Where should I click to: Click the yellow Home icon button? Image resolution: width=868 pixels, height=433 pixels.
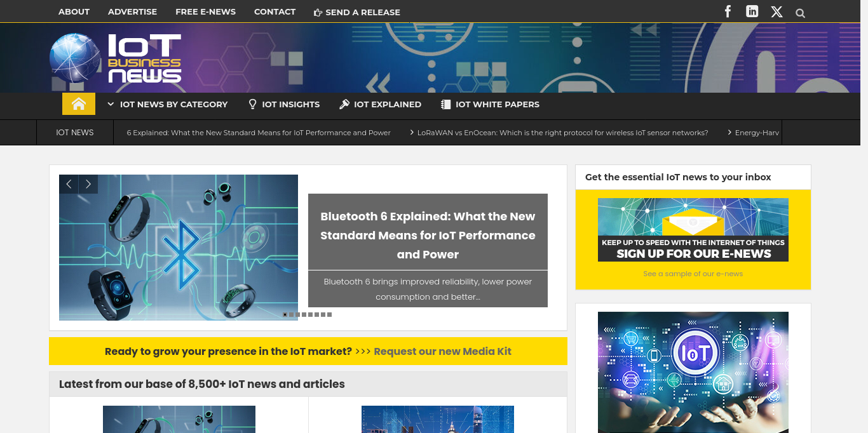79,104
